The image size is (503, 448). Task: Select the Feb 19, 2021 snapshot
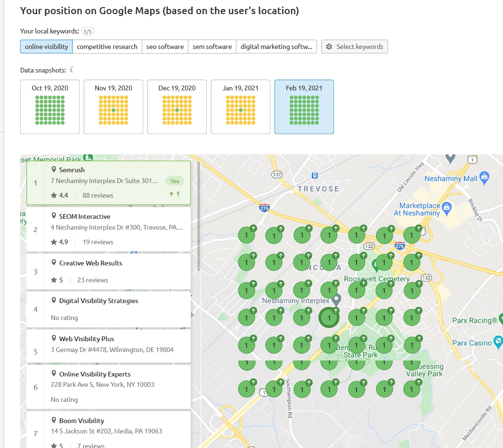tap(304, 107)
